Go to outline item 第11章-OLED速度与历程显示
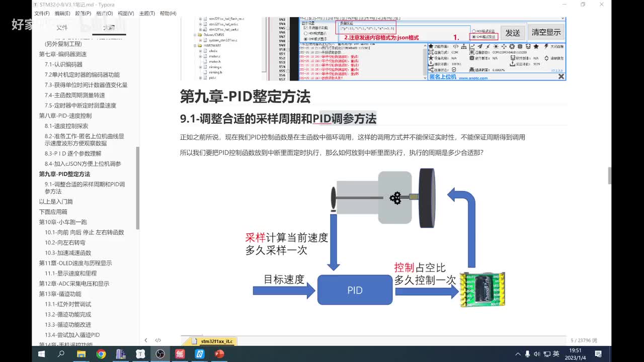The image size is (644, 362). 75,263
